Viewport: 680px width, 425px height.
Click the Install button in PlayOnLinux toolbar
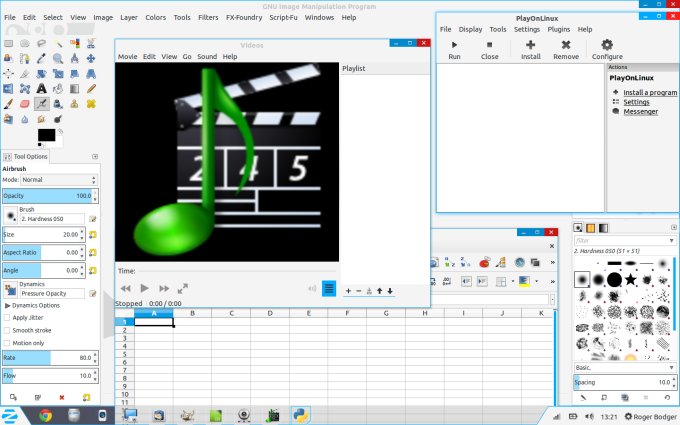[x=530, y=49]
